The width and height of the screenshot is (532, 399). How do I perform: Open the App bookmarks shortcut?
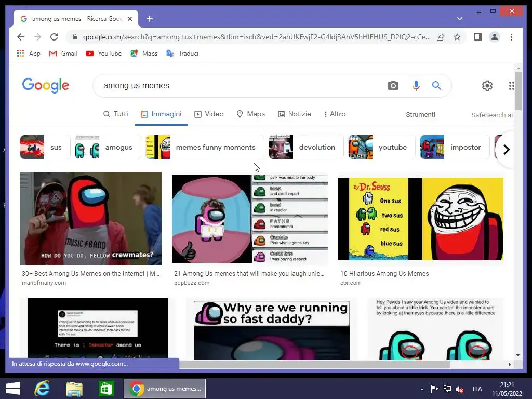29,54
